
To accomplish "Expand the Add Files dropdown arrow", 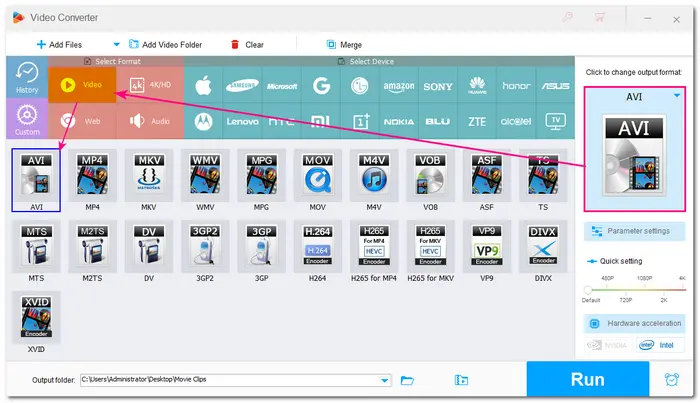I will pos(116,45).
